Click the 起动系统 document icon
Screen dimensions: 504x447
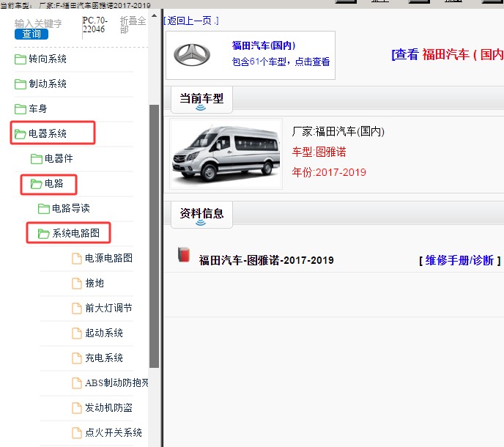pos(76,333)
